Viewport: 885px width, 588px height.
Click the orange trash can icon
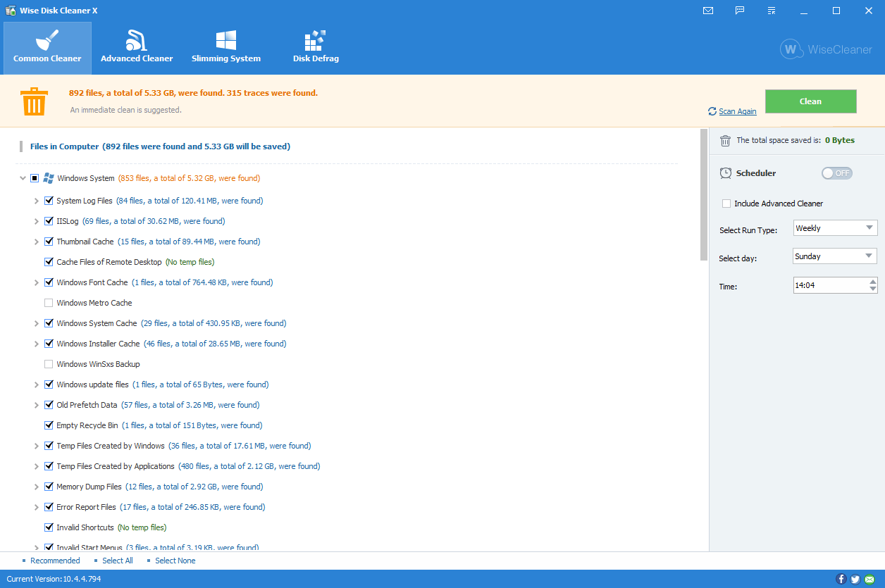click(x=34, y=101)
